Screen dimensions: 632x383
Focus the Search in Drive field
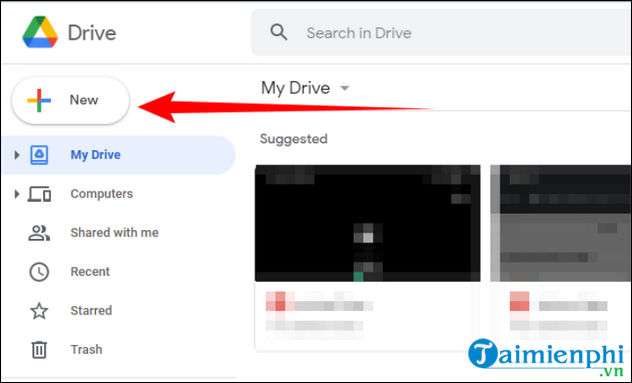pyautogui.click(x=441, y=33)
